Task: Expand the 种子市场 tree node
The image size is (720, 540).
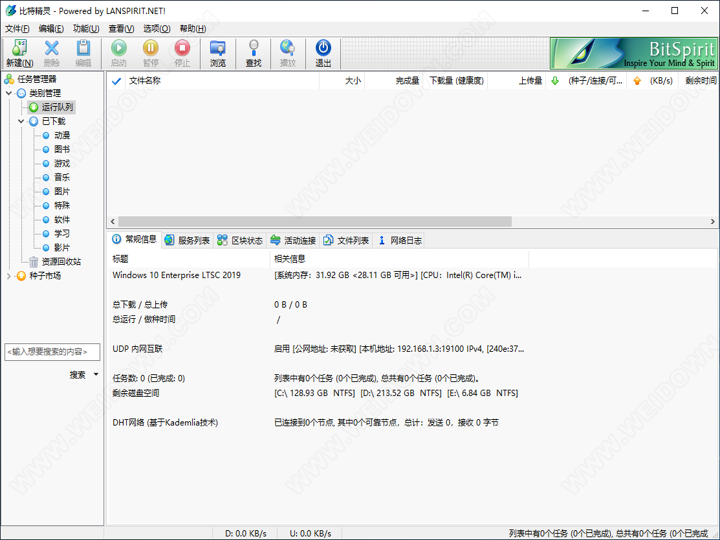Action: click(x=8, y=276)
